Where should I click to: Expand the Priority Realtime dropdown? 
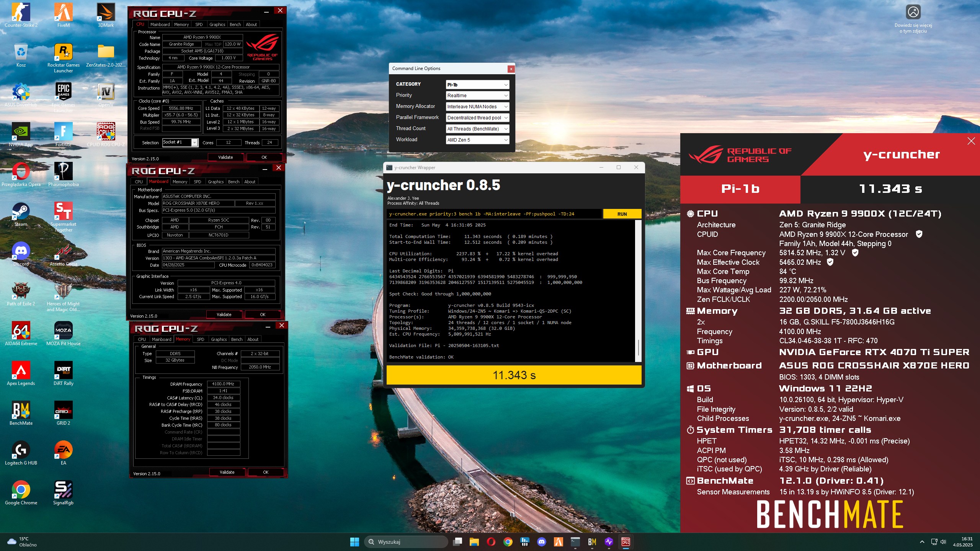(x=477, y=96)
